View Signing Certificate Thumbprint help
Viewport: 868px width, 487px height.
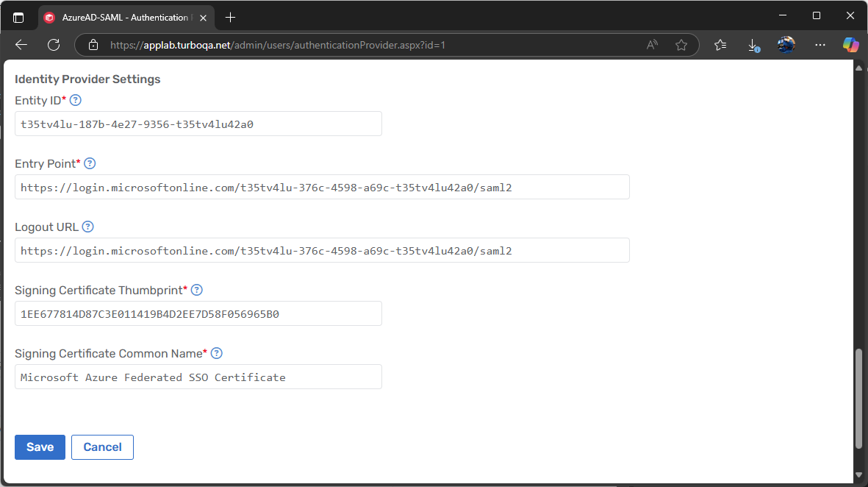click(196, 290)
